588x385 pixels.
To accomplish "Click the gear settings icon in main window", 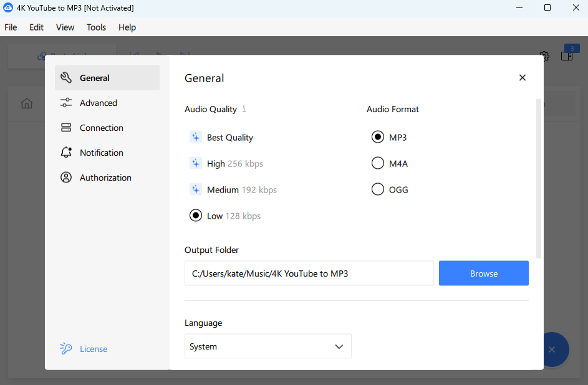I will point(544,56).
